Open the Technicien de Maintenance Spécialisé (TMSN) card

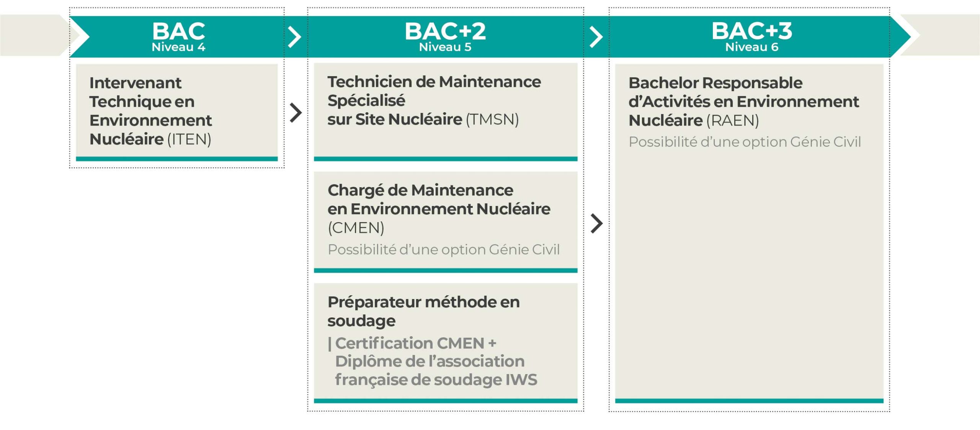(x=446, y=112)
